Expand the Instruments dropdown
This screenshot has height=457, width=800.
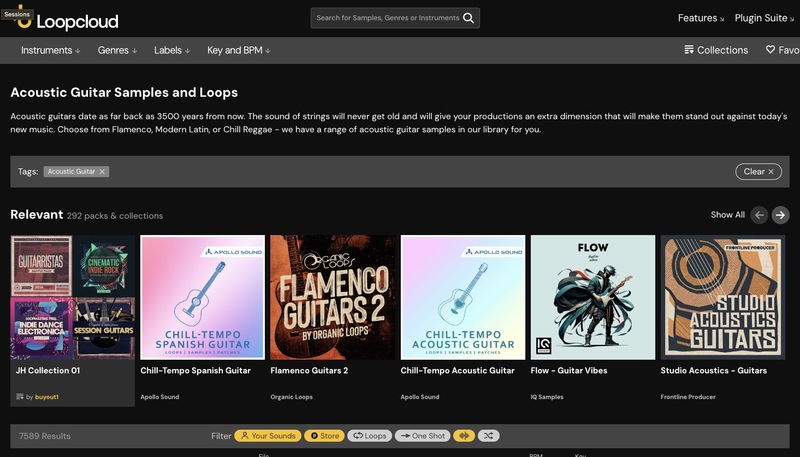[x=51, y=50]
